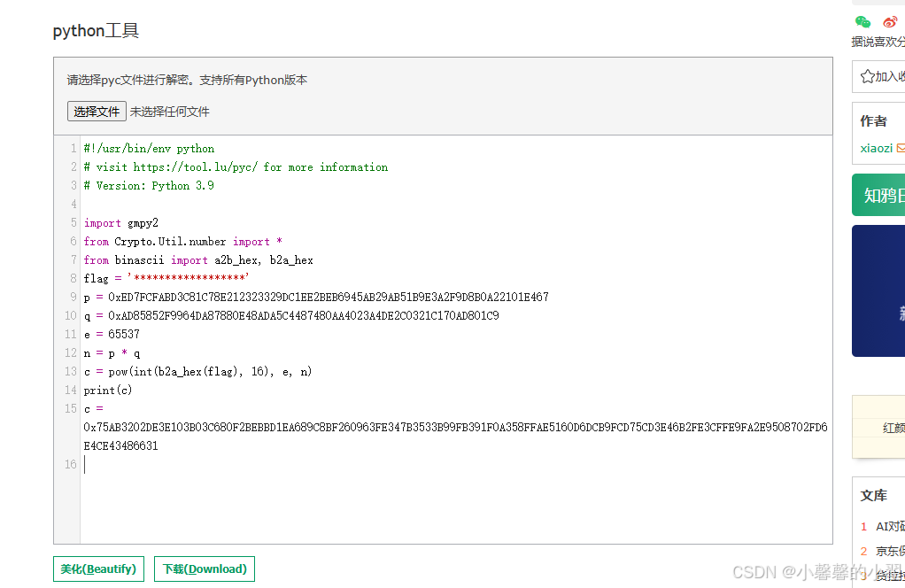Click the 请选择pyc文件进行解密 instruction text
The image size is (905, 588).
click(187, 80)
